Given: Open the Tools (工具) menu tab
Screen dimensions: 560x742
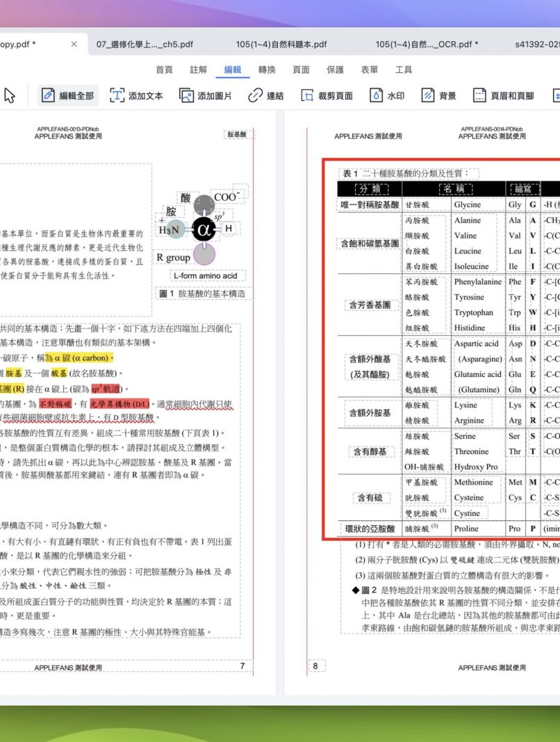Looking at the screenshot, I should [x=404, y=70].
